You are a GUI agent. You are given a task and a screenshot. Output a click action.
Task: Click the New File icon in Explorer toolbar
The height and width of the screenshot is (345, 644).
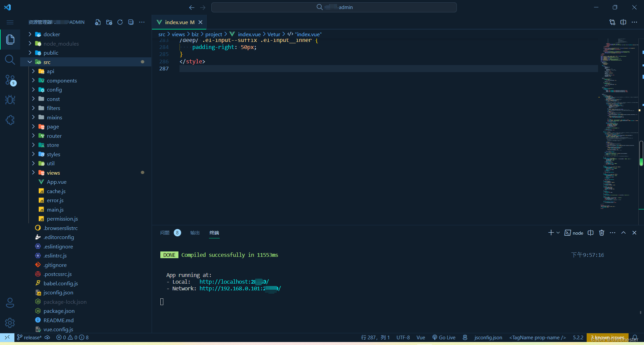98,22
